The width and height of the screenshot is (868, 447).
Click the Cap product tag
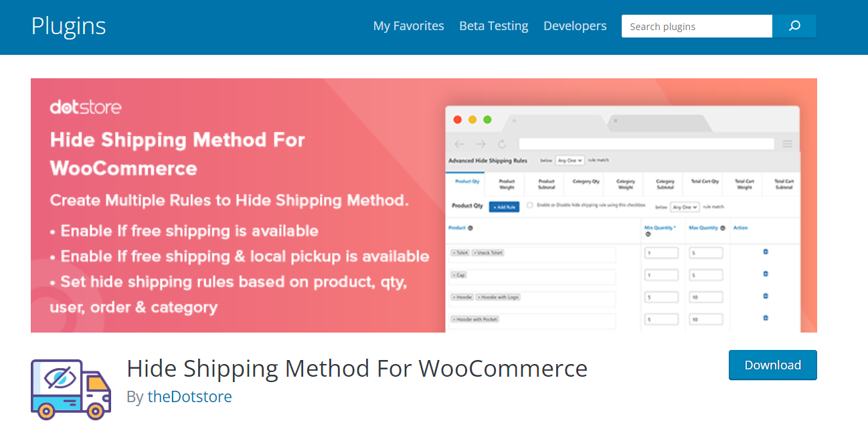458,275
